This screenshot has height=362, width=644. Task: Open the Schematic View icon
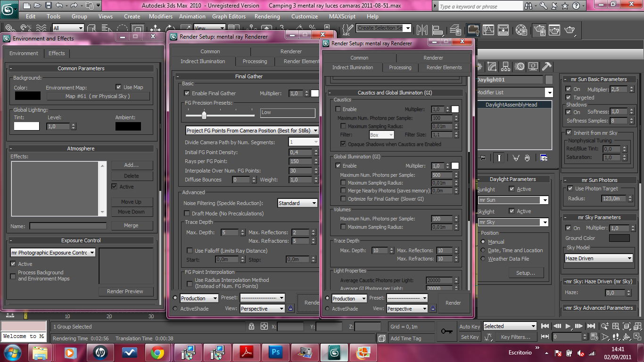click(504, 29)
